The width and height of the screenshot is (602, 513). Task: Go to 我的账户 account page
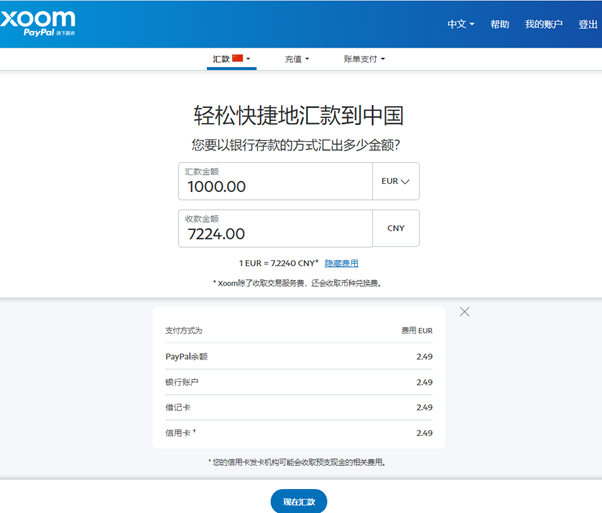click(544, 24)
